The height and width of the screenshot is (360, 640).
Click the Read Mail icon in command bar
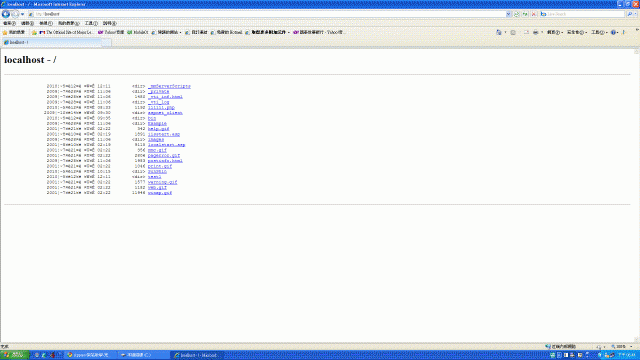[x=526, y=32]
